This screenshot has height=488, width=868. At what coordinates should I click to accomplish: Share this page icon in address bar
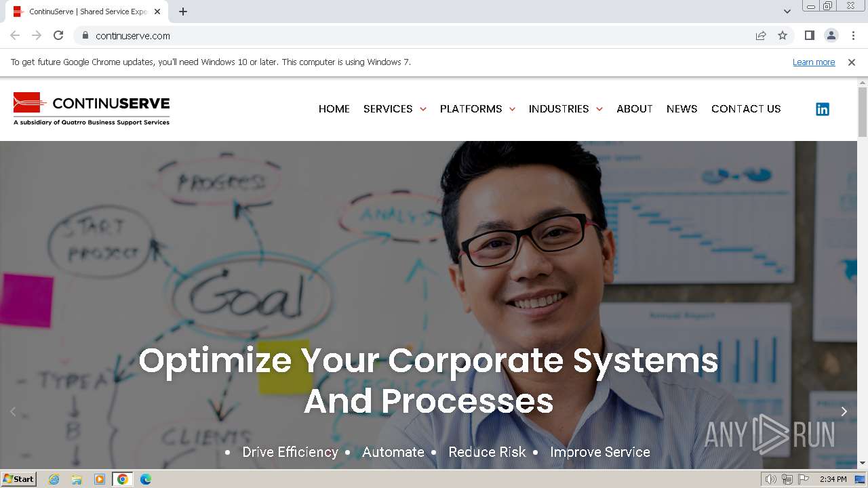click(761, 35)
